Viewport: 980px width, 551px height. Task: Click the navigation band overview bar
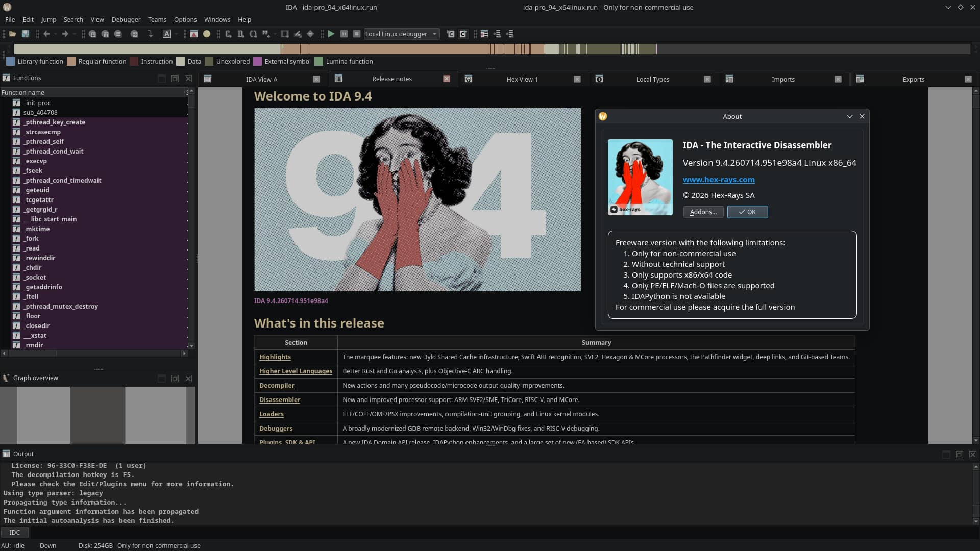tap(492, 49)
